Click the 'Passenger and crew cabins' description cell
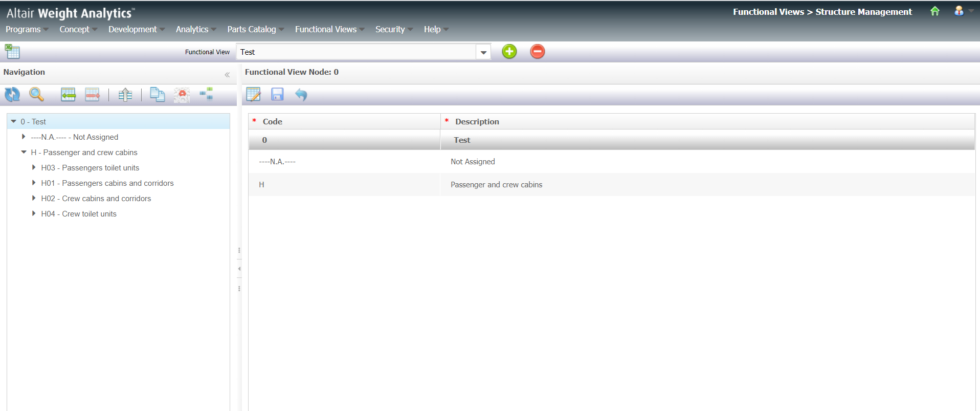Viewport: 980px width, 411px height. 707,185
